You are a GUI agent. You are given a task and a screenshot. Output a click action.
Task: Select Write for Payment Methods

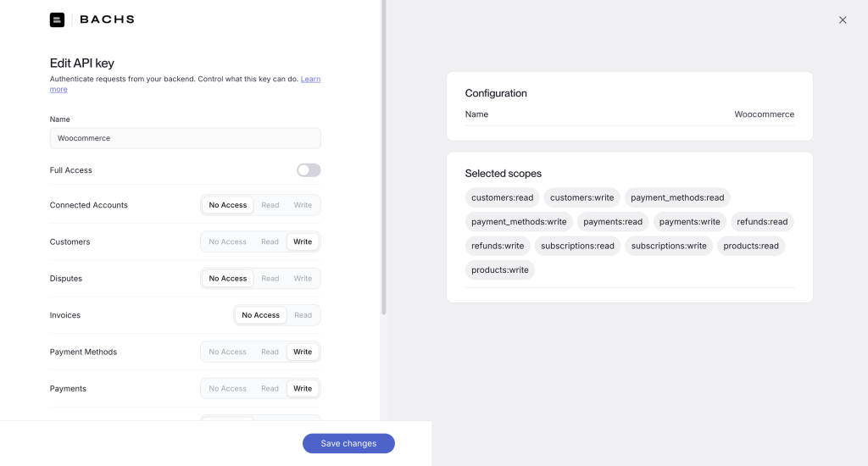[x=303, y=352]
